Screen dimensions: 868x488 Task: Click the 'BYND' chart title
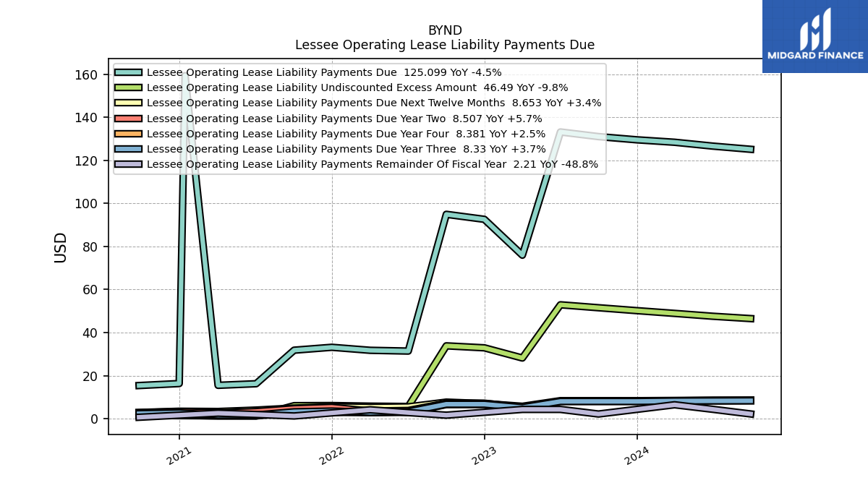coord(445,30)
